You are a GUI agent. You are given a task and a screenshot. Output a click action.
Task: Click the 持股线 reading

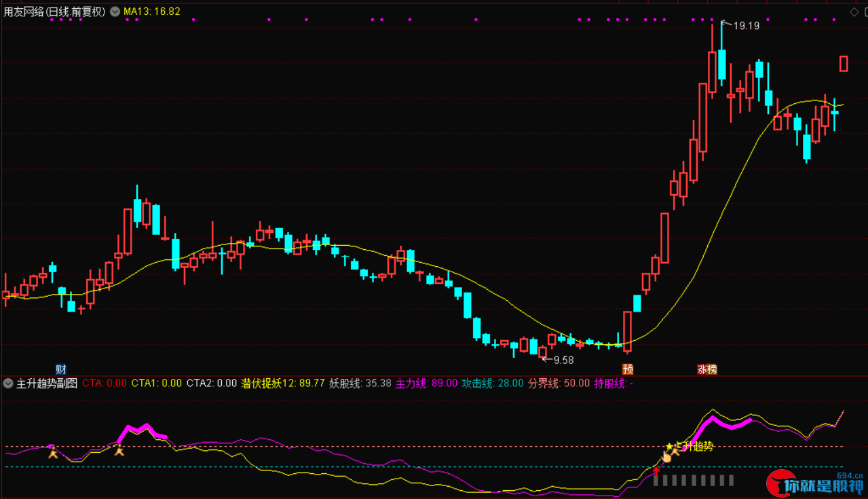(614, 383)
